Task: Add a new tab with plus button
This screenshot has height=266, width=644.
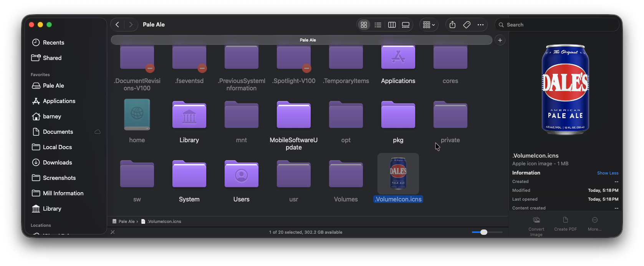Action: point(500,40)
